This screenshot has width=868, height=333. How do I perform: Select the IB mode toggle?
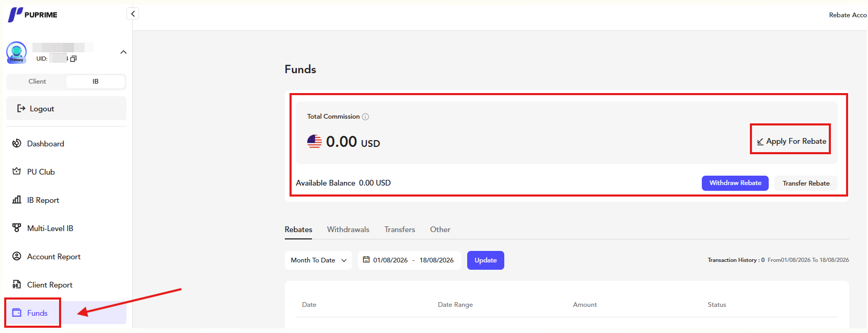[96, 82]
